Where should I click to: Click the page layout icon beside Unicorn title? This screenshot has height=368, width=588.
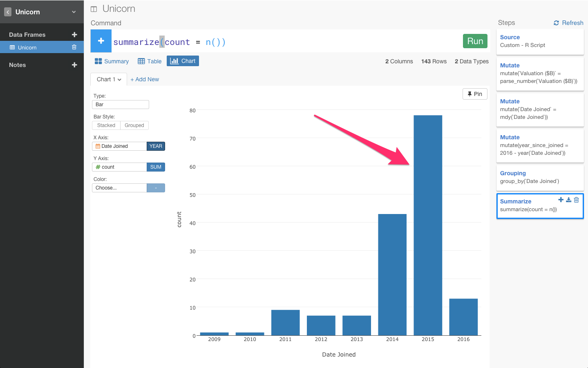(x=94, y=9)
